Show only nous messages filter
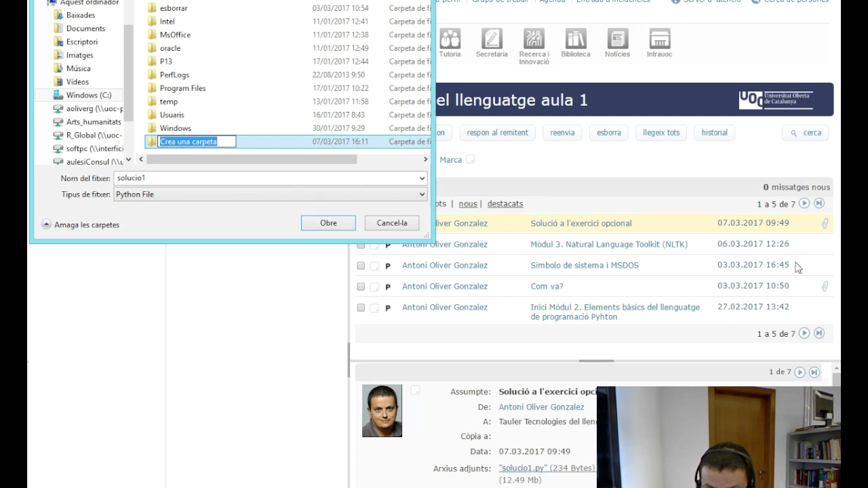This screenshot has height=488, width=868. point(468,203)
